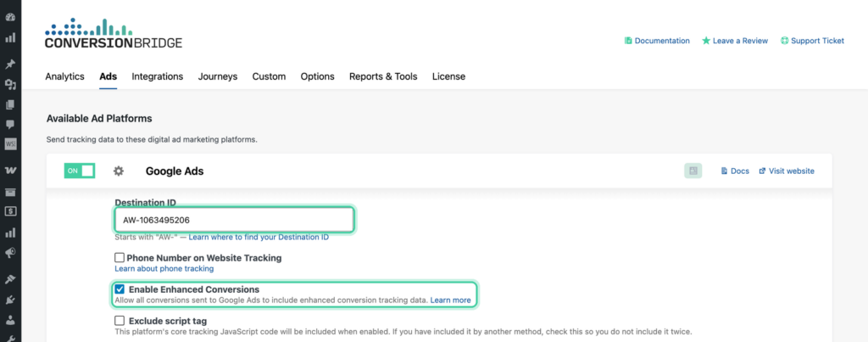The image size is (868, 342).
Task: Open the WooCommerce Analytics bar-chart sidebar icon
Action: 10,233
